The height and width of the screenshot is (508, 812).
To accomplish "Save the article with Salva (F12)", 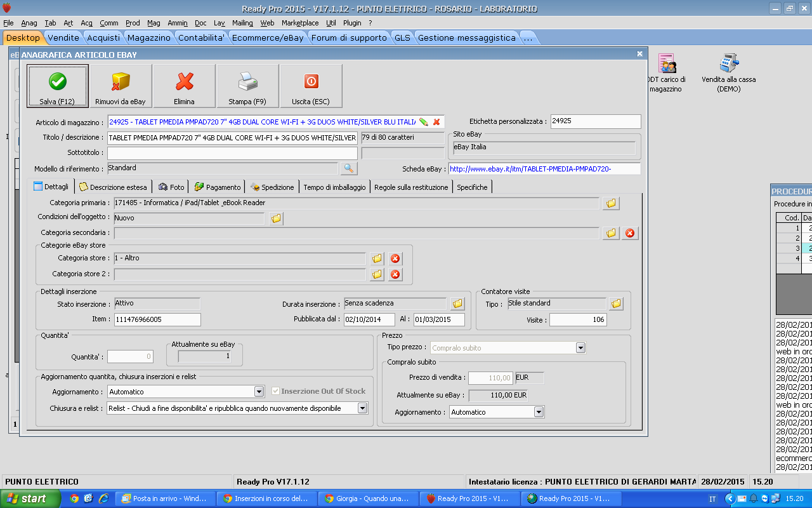I will [x=57, y=86].
